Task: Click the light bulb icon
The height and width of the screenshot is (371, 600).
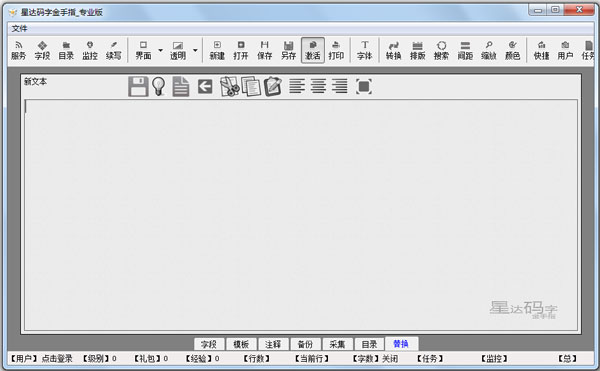Action: coord(158,86)
